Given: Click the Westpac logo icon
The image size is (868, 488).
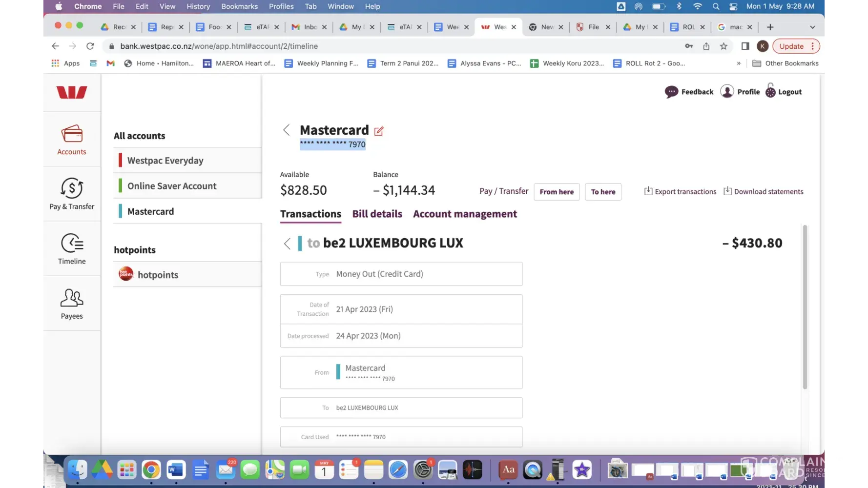Looking at the screenshot, I should (72, 92).
